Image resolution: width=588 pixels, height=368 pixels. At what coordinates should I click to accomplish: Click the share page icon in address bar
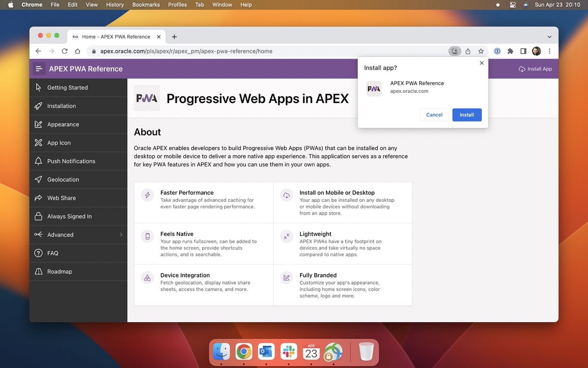tap(468, 51)
